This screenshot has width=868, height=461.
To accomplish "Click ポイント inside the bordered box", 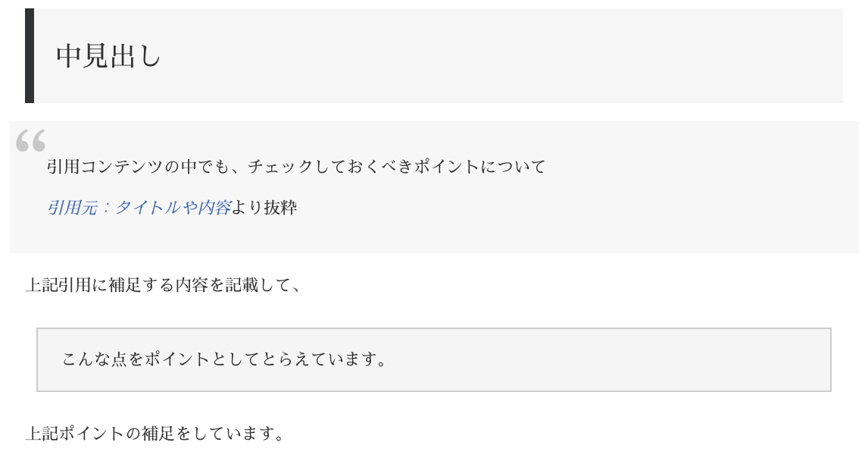I will tap(176, 359).
